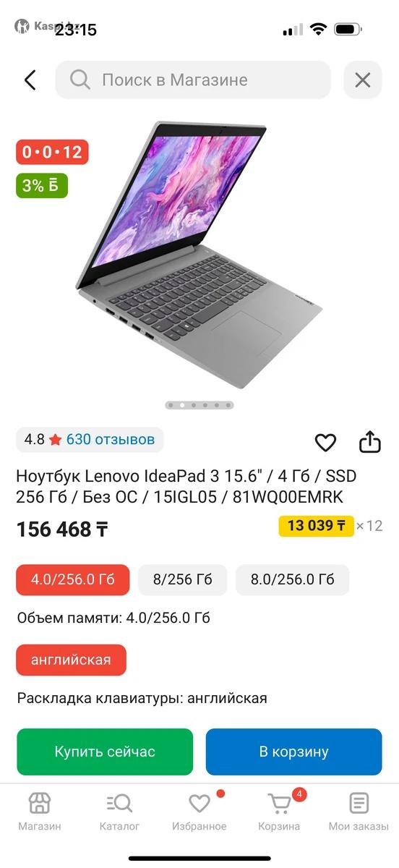
Task: Tap the magnifier icon in search bar
Action: point(80,80)
